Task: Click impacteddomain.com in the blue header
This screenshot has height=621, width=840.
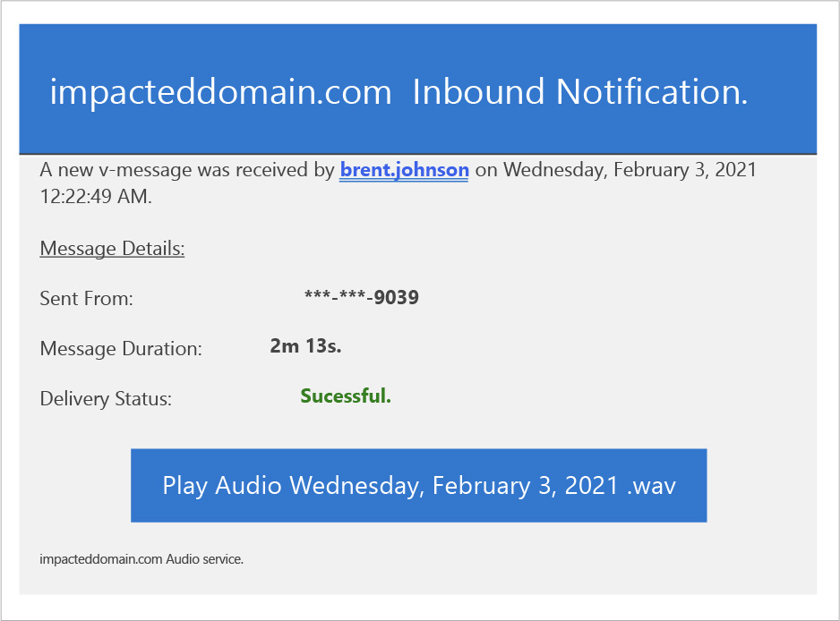Action: [220, 92]
